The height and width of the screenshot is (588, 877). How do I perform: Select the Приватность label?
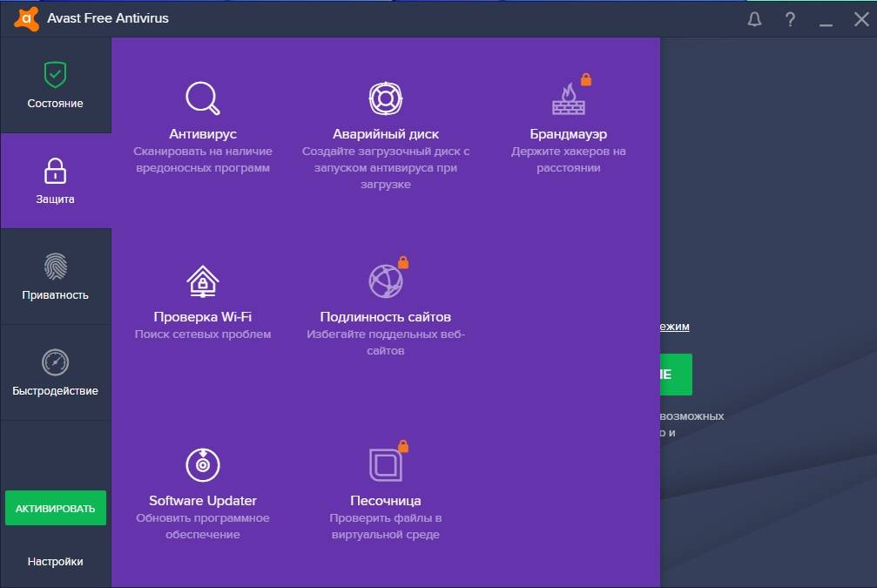pyautogui.click(x=56, y=294)
